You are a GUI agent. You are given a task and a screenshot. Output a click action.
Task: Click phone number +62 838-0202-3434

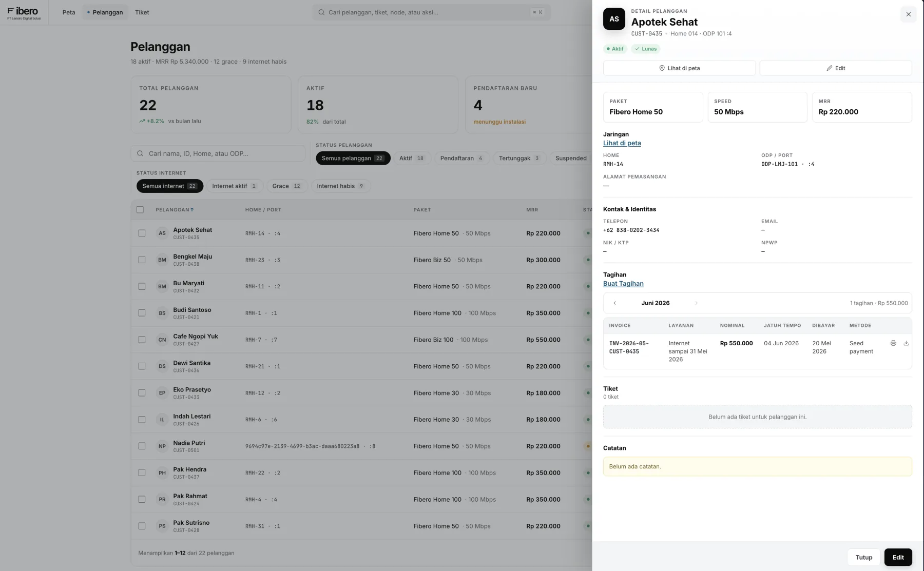[x=631, y=230]
